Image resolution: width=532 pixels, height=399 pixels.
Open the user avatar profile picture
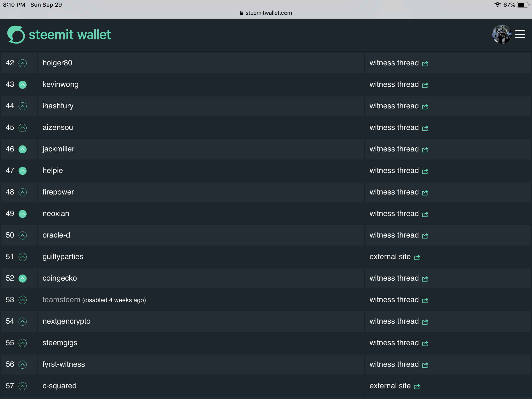click(502, 34)
